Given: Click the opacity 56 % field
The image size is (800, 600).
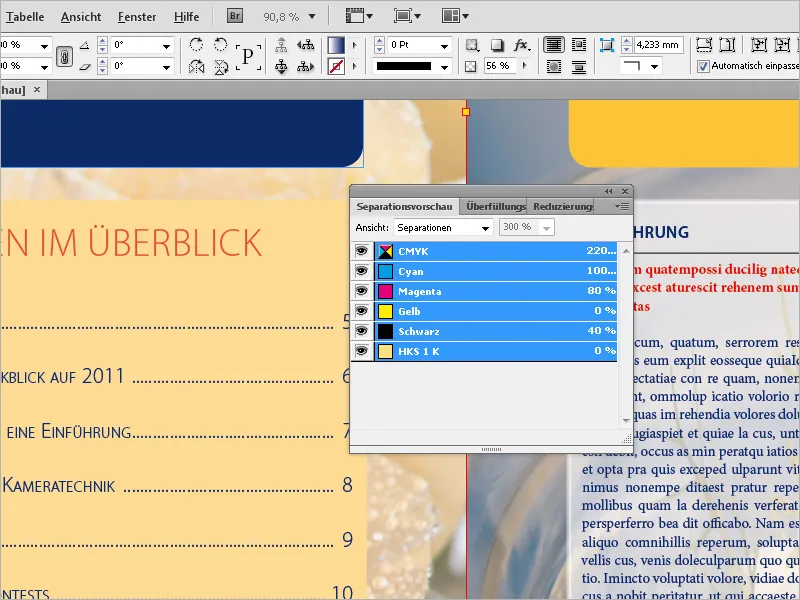Looking at the screenshot, I should pyautogui.click(x=500, y=66).
